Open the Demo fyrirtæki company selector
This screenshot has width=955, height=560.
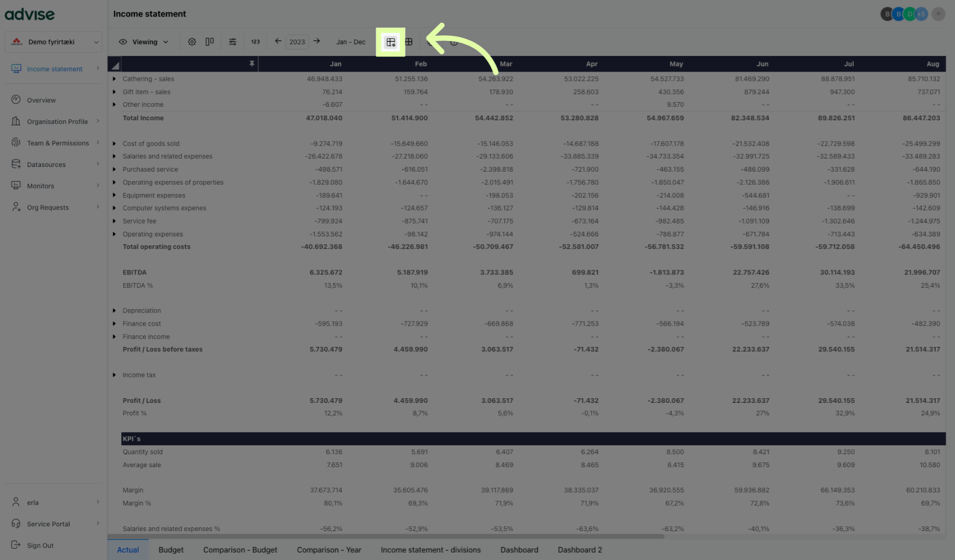[53, 42]
